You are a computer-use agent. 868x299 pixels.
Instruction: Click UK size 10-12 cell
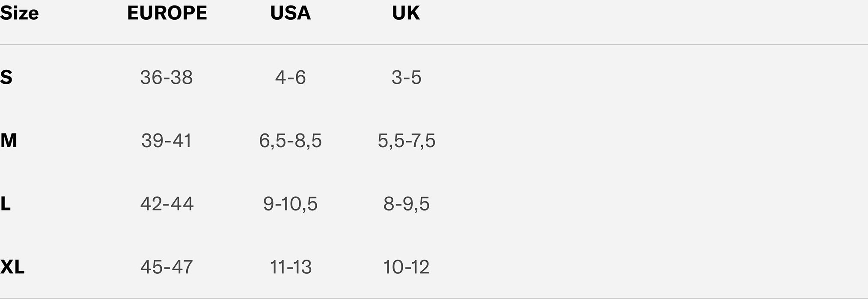[x=406, y=267]
